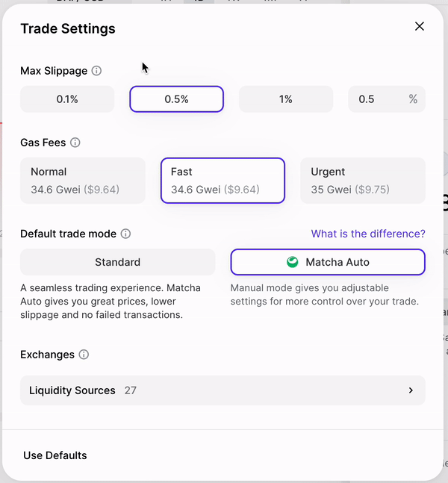448x483 pixels.
Task: Select 1% max slippage
Action: click(285, 99)
